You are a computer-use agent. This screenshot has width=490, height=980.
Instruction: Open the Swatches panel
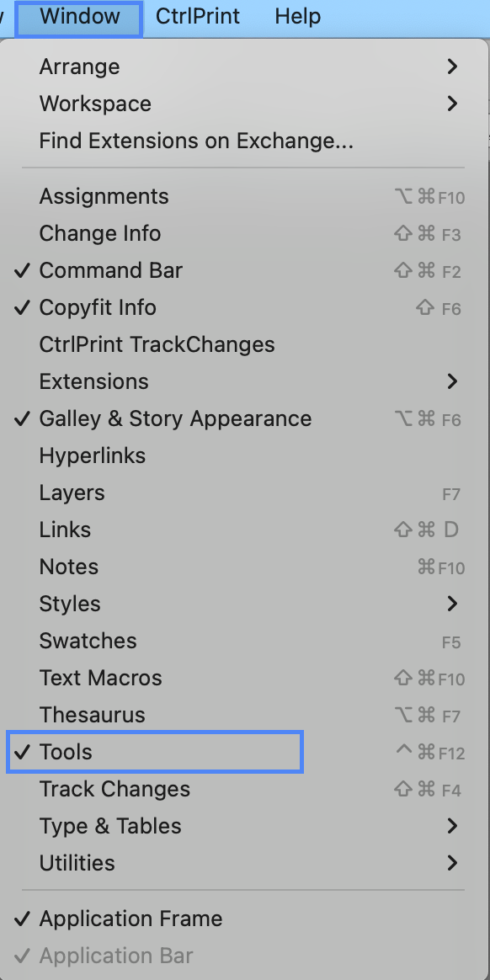(244, 641)
